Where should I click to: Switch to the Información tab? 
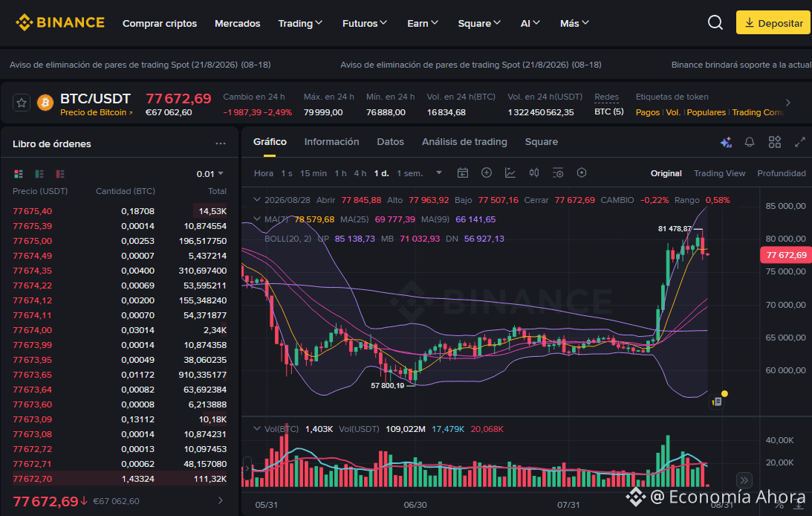click(x=331, y=142)
